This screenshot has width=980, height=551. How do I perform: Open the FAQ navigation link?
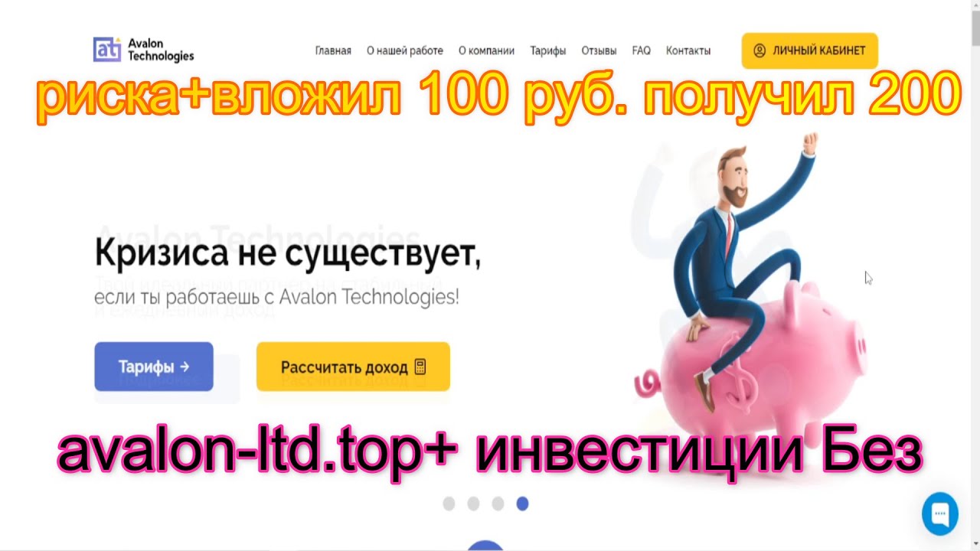pos(642,51)
